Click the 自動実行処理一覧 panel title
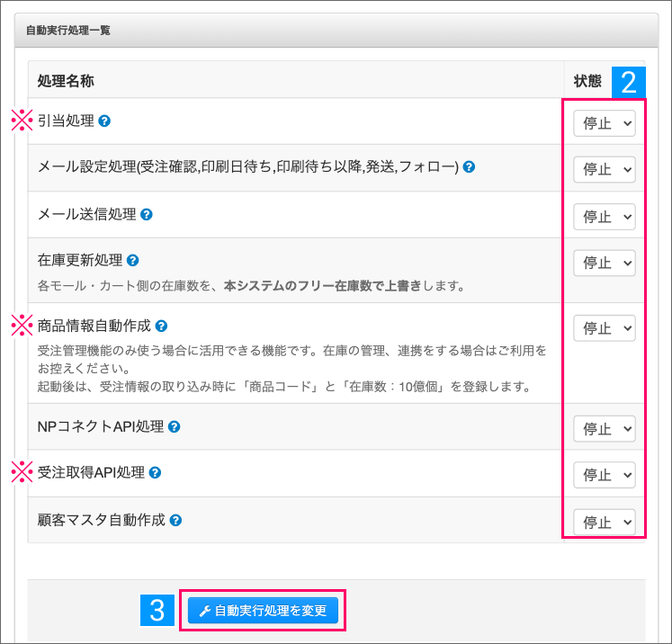 tap(67, 30)
